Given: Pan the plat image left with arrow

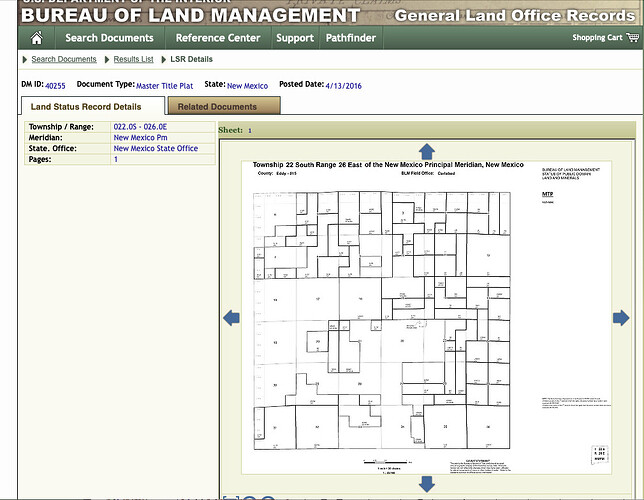Looking at the screenshot, I should [231, 318].
